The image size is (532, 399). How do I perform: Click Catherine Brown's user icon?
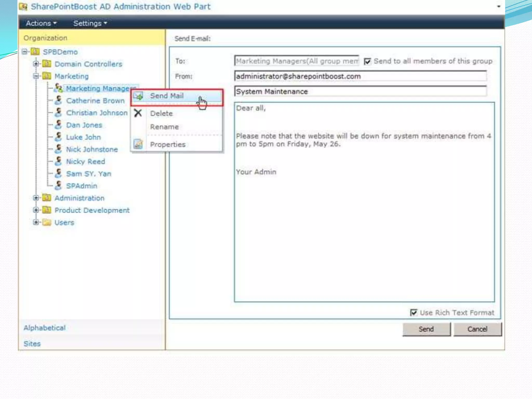[x=59, y=101]
